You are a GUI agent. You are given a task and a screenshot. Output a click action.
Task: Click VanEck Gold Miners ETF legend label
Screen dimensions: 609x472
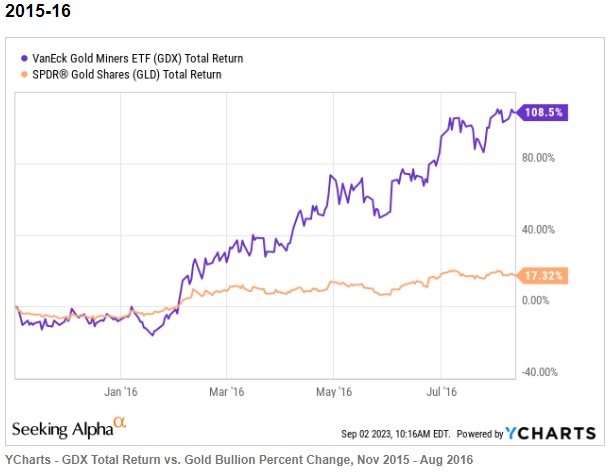pyautogui.click(x=132, y=59)
